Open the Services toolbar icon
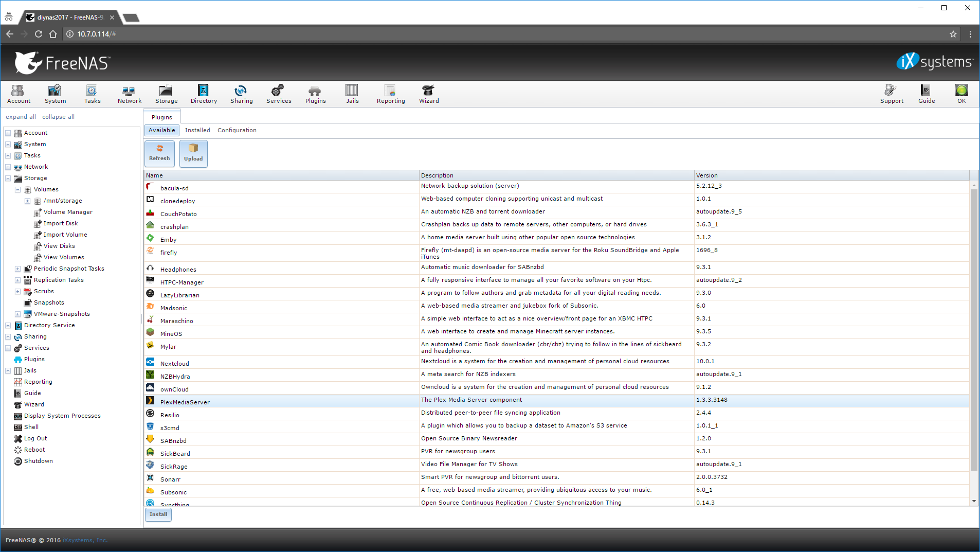The width and height of the screenshot is (980, 552). [x=279, y=94]
